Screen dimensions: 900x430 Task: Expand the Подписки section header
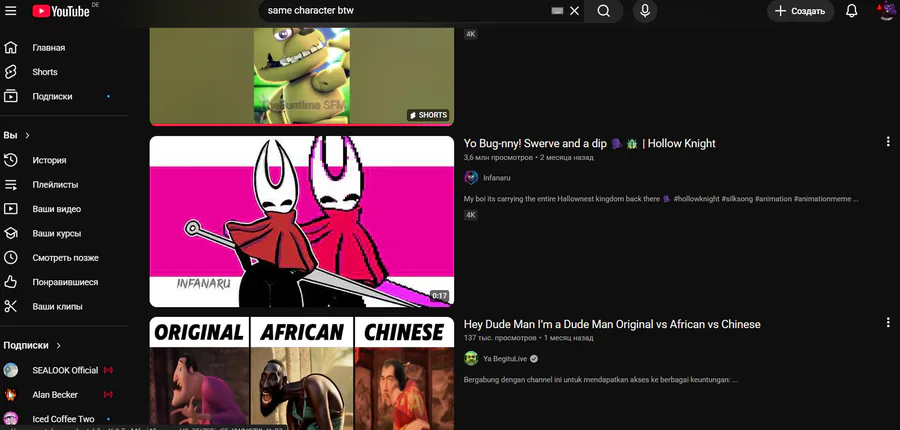[32, 346]
